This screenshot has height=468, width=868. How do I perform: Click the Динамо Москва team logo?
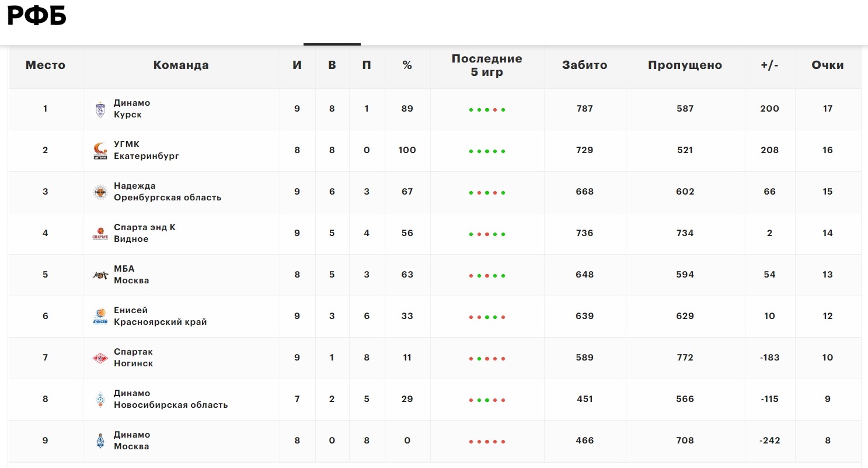point(100,441)
